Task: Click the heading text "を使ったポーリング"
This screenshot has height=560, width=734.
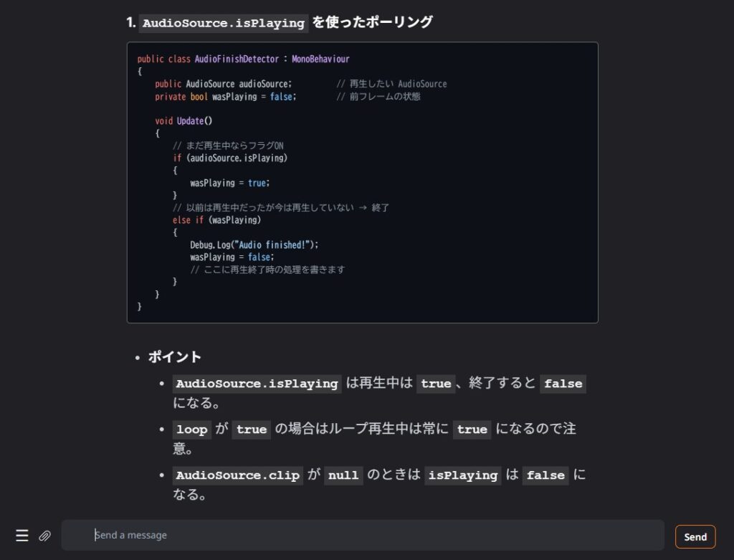Action: 372,22
